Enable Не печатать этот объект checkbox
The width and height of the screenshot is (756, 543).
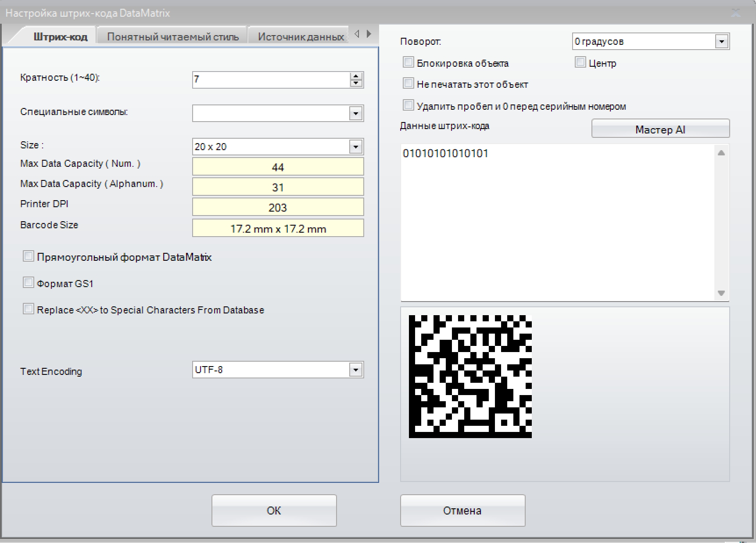(408, 83)
